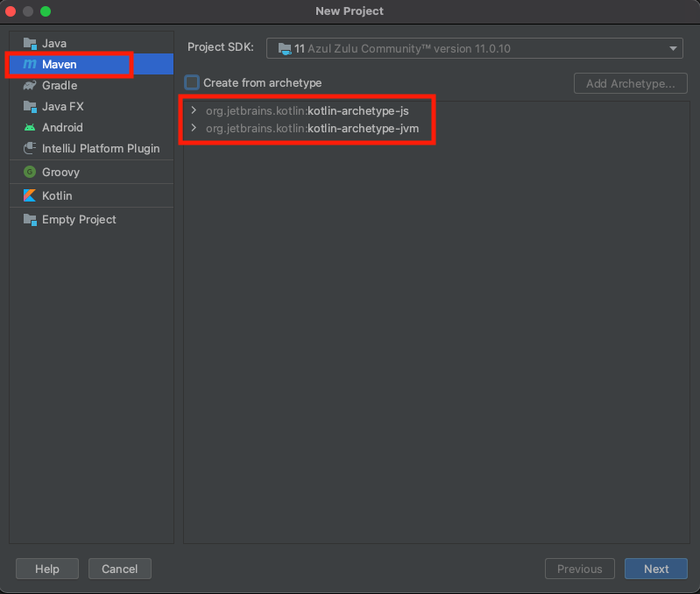The width and height of the screenshot is (700, 594).
Task: Choose Java FX project type label
Action: [63, 106]
